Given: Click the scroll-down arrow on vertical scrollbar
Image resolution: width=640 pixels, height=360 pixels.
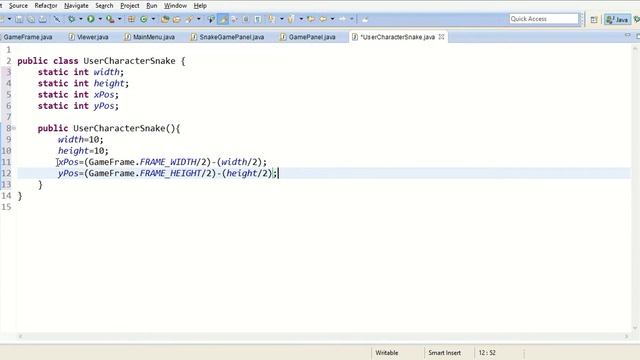Looking at the screenshot, I should [635, 327].
